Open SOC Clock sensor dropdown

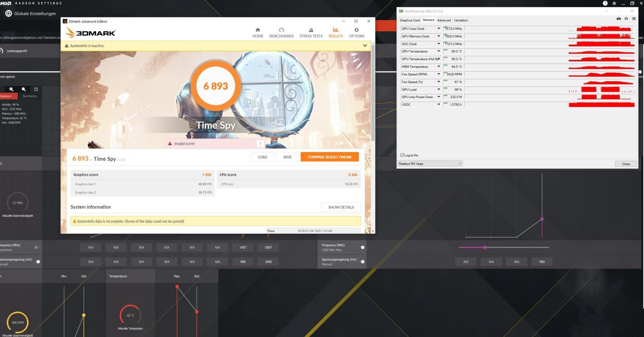pos(439,44)
